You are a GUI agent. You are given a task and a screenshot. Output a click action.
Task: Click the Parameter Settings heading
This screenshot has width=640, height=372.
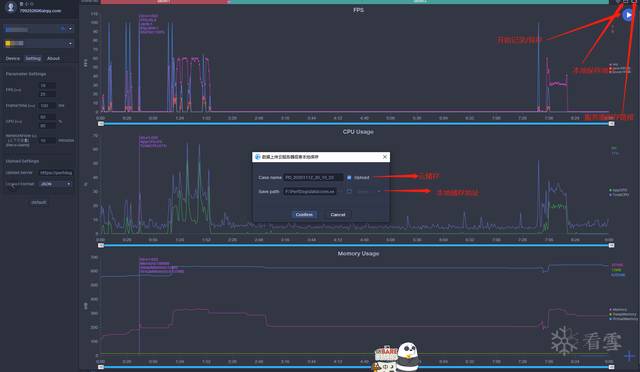tap(26, 74)
